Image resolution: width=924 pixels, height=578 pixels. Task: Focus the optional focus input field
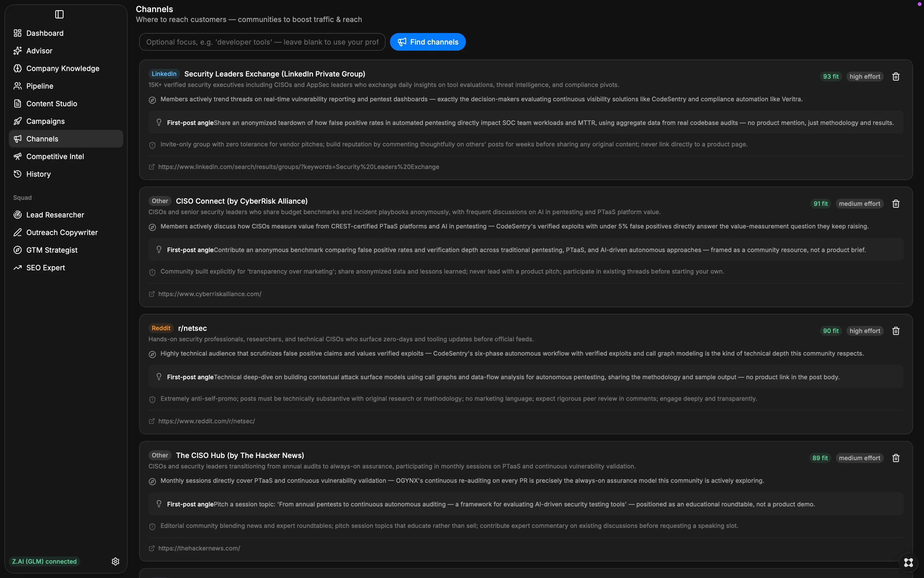tap(262, 42)
